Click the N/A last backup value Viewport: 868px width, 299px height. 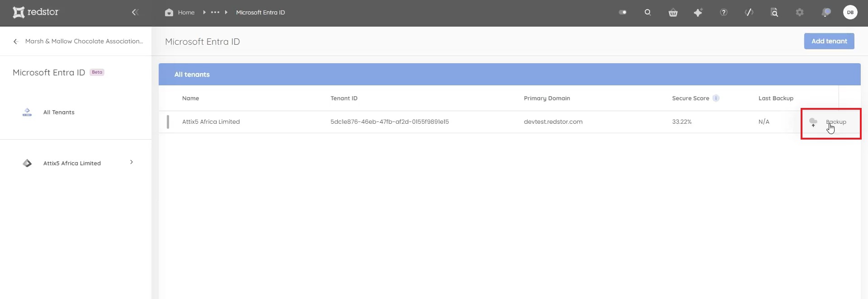(764, 122)
